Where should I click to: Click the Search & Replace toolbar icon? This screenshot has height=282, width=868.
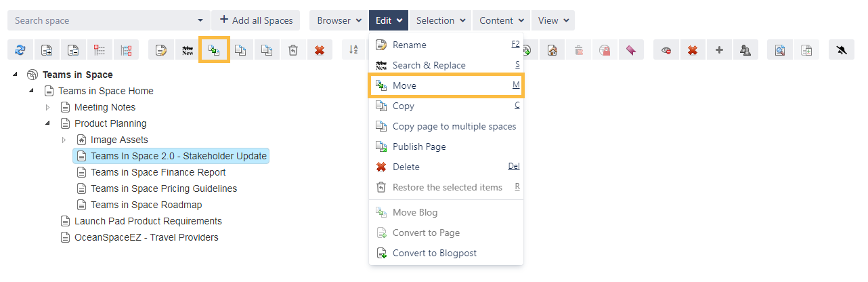point(188,50)
